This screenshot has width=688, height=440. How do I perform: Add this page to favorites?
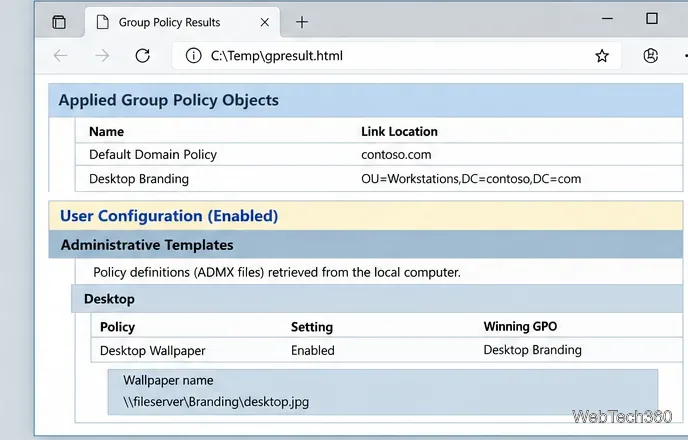602,56
